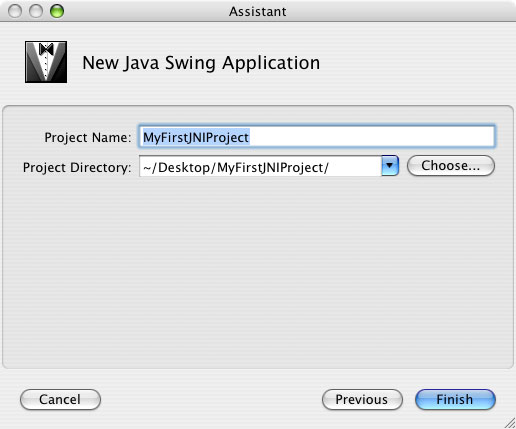Click the Project Name text field

coord(317,137)
